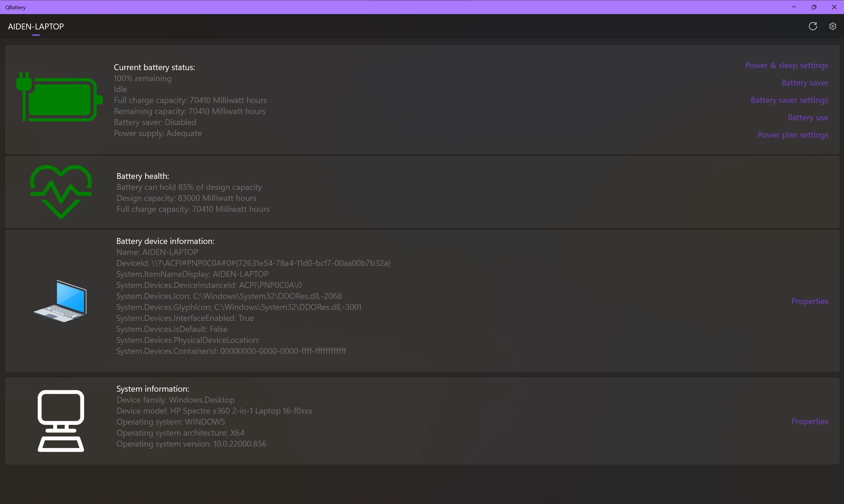Click the white desktop computer icon

point(61,421)
